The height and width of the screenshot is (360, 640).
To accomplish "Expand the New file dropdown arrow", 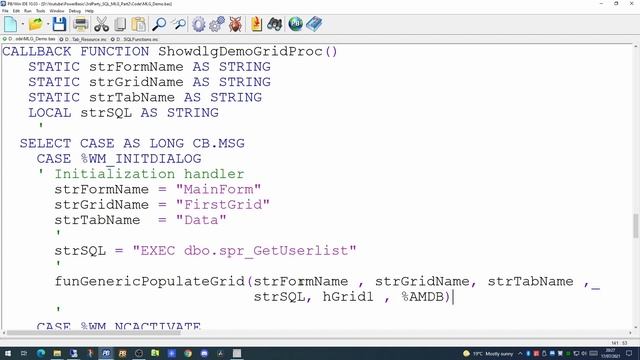I will coord(23,24).
